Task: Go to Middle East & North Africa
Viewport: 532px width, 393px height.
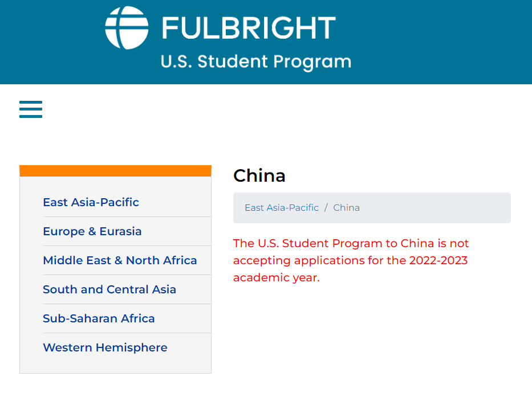Action: [120, 260]
